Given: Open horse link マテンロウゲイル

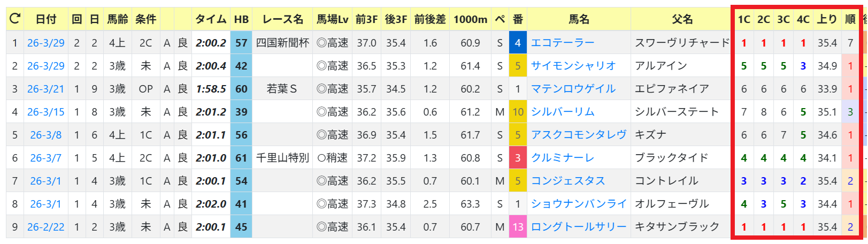Looking at the screenshot, I should pyautogui.click(x=573, y=89).
